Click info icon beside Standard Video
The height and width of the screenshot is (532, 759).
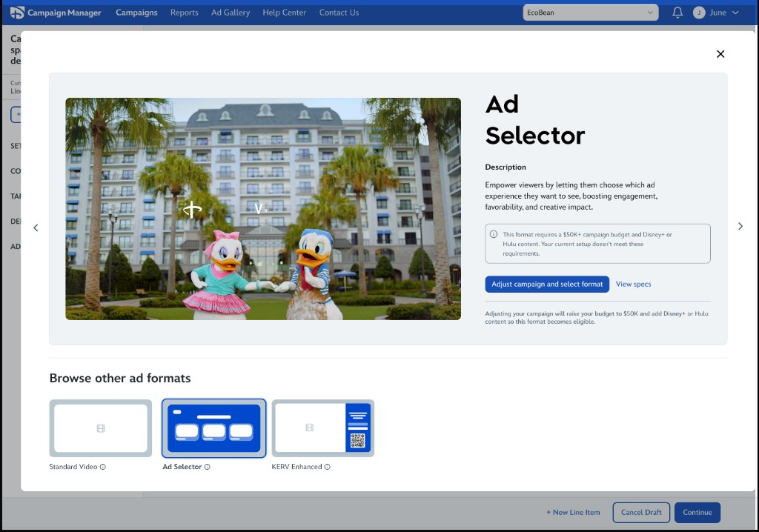102,467
